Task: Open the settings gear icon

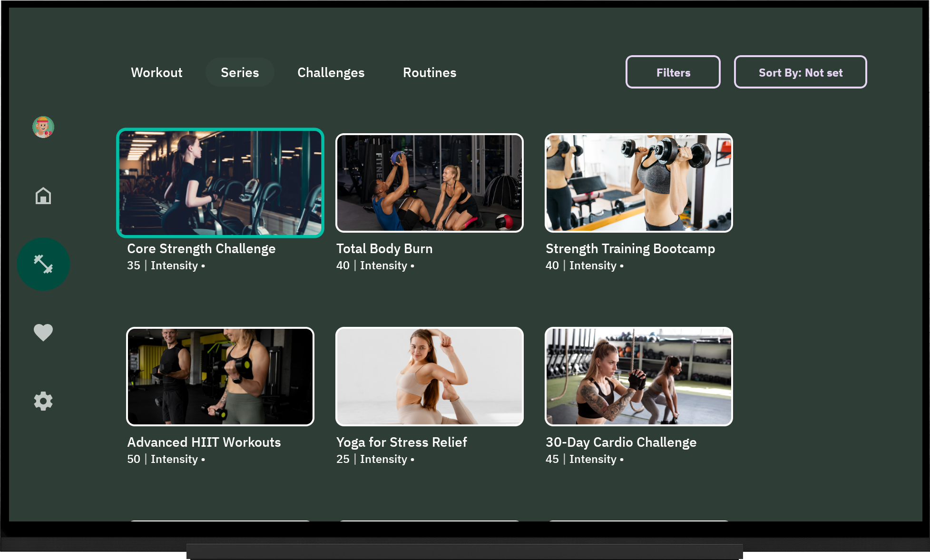Action: pyautogui.click(x=43, y=401)
